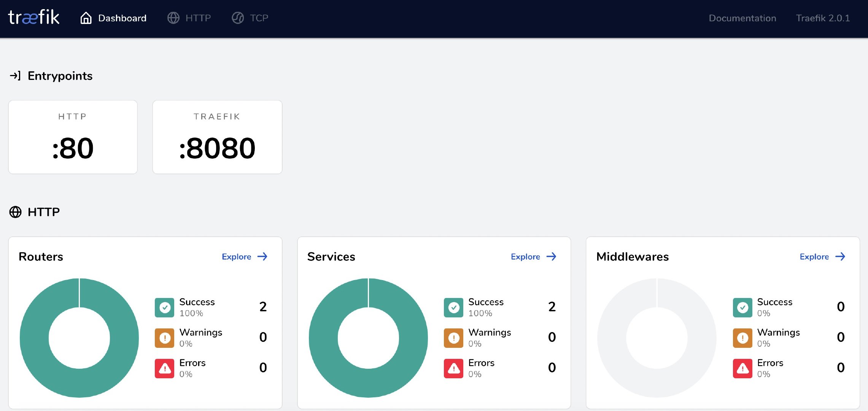Click the Entrypoints arrow icon
This screenshot has width=868, height=411.
point(15,76)
